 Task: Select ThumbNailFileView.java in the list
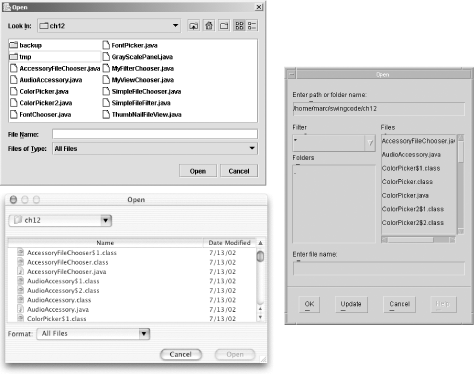(146, 114)
